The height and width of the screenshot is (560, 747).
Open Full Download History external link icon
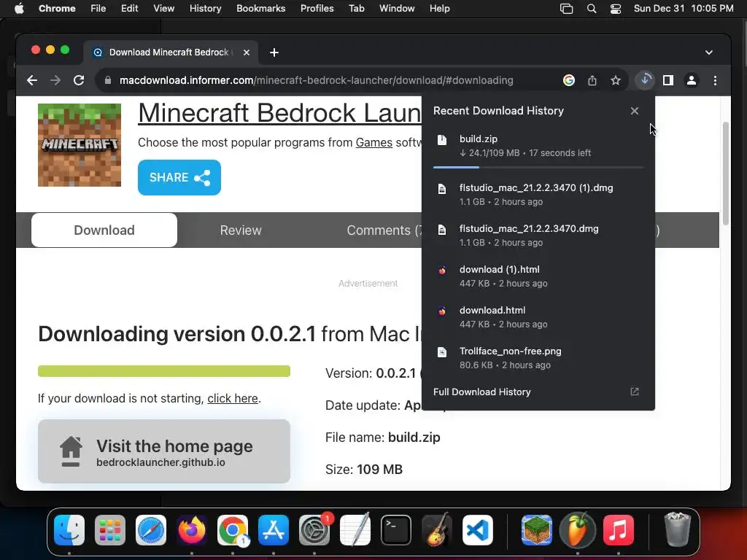[634, 392]
